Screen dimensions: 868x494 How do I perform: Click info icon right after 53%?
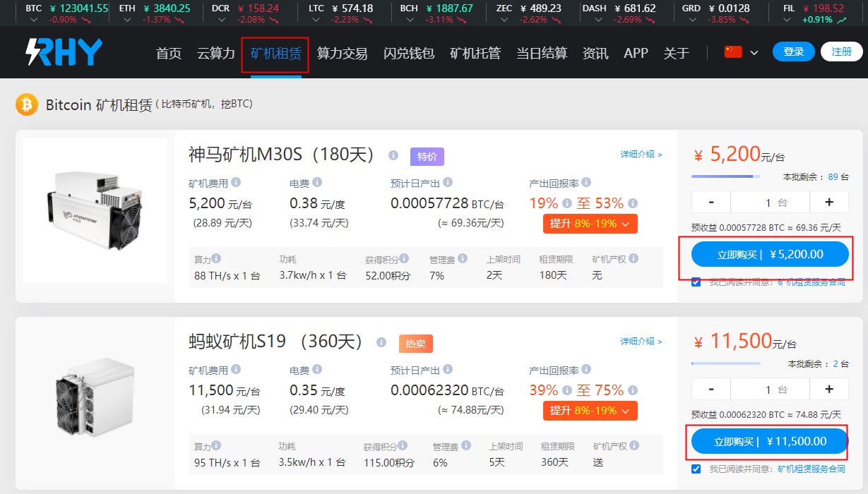pyautogui.click(x=633, y=203)
